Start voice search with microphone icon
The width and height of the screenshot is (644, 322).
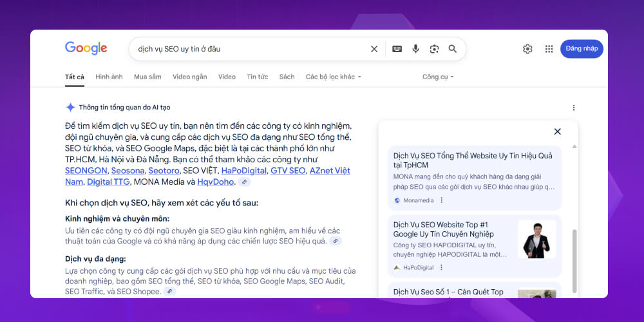click(x=415, y=49)
